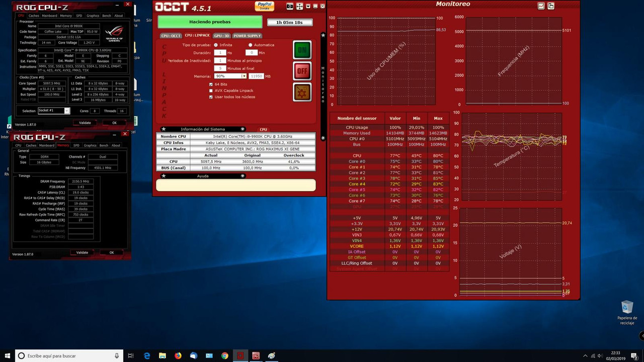Image resolution: width=644 pixels, height=362 pixels.
Task: Click the OCCT move window crosshair icon
Action: click(x=299, y=7)
